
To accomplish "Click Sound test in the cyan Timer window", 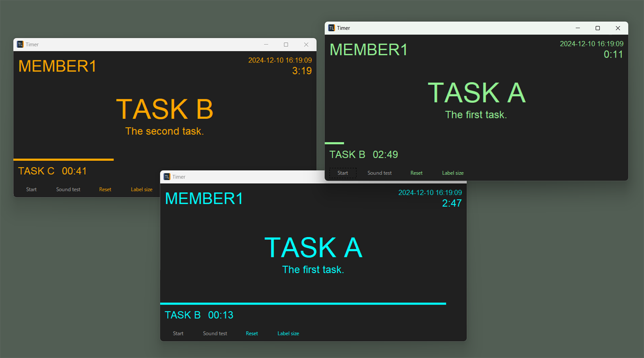I will click(215, 333).
